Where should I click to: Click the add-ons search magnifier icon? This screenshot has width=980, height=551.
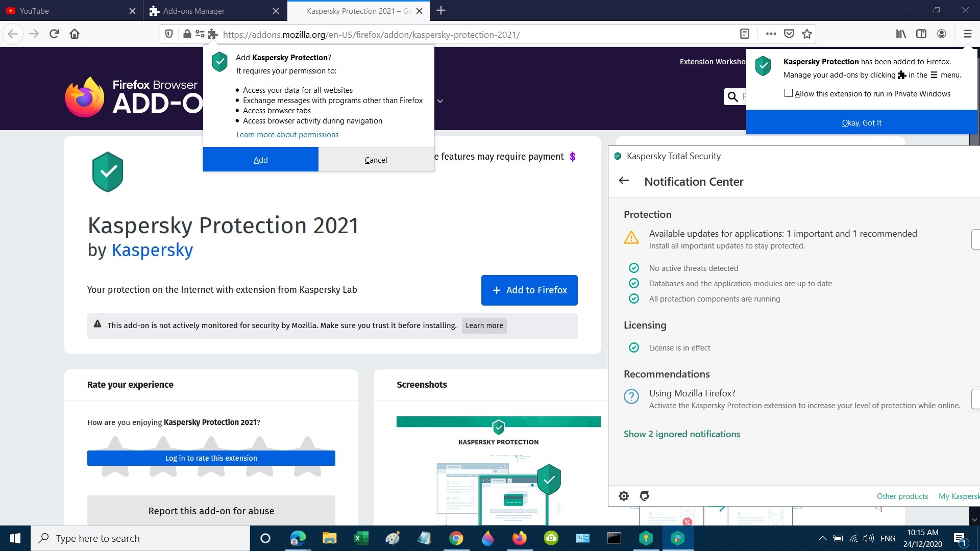[733, 97]
